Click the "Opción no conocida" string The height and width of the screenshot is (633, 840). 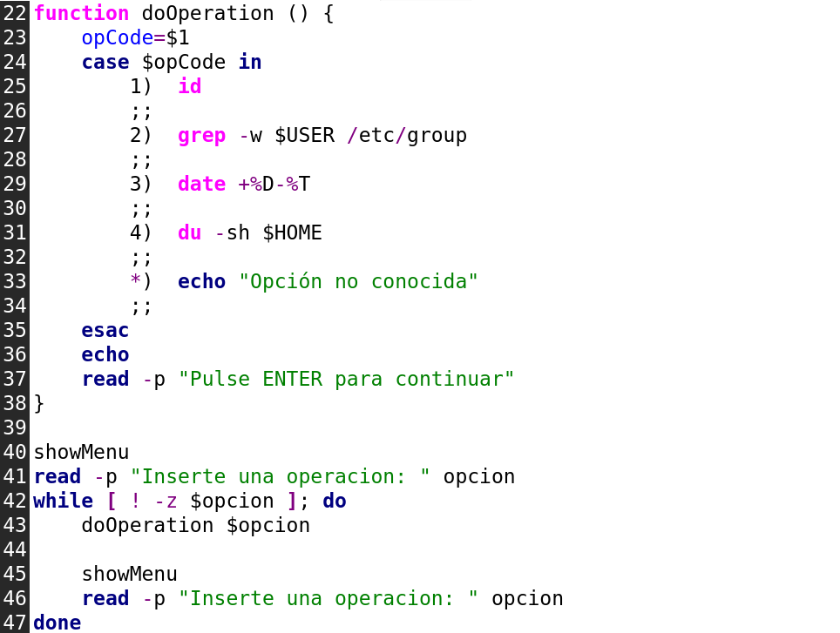tap(358, 282)
